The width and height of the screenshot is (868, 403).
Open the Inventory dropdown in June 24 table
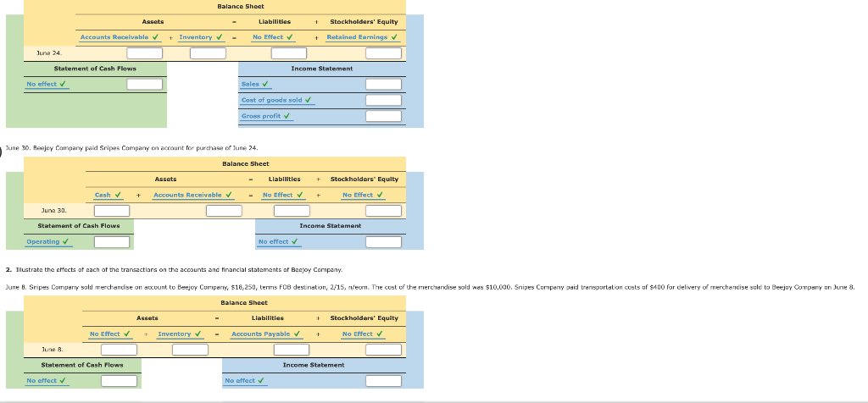coord(201,37)
